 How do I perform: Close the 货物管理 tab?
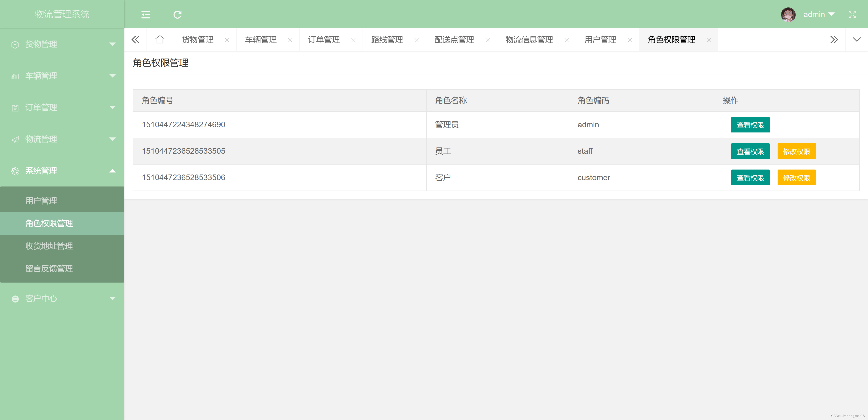tap(227, 40)
